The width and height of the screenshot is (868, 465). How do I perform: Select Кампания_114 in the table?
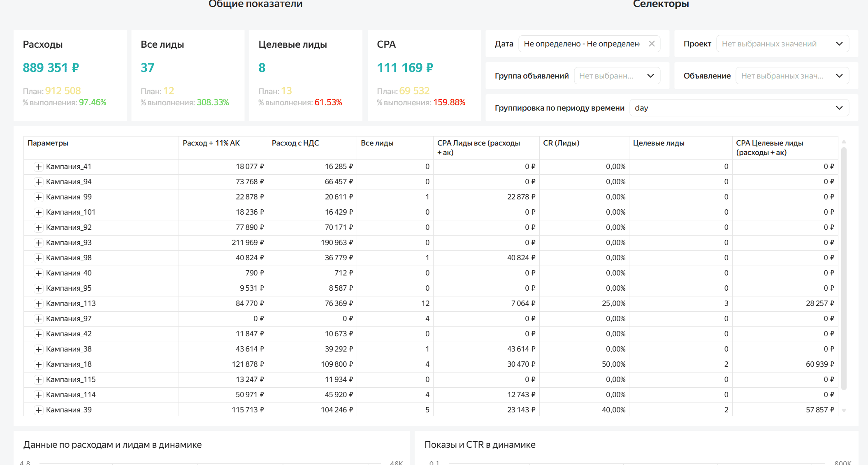71,394
